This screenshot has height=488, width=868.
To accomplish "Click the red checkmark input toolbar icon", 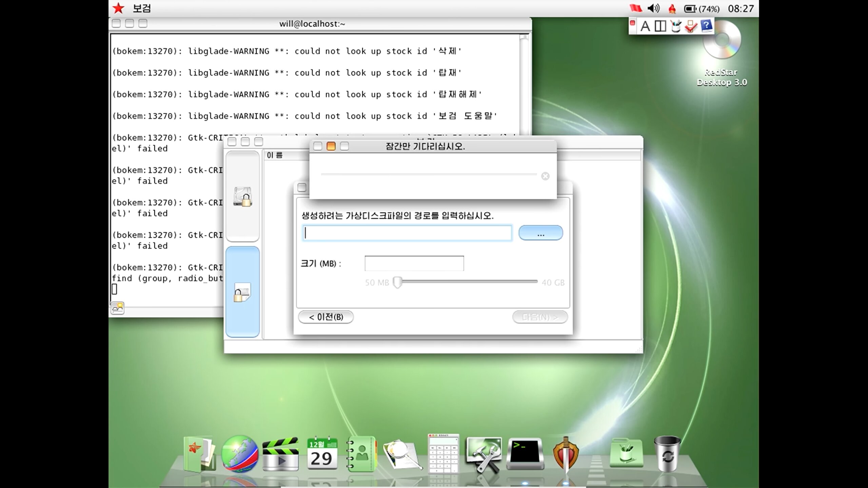I will coord(691,26).
